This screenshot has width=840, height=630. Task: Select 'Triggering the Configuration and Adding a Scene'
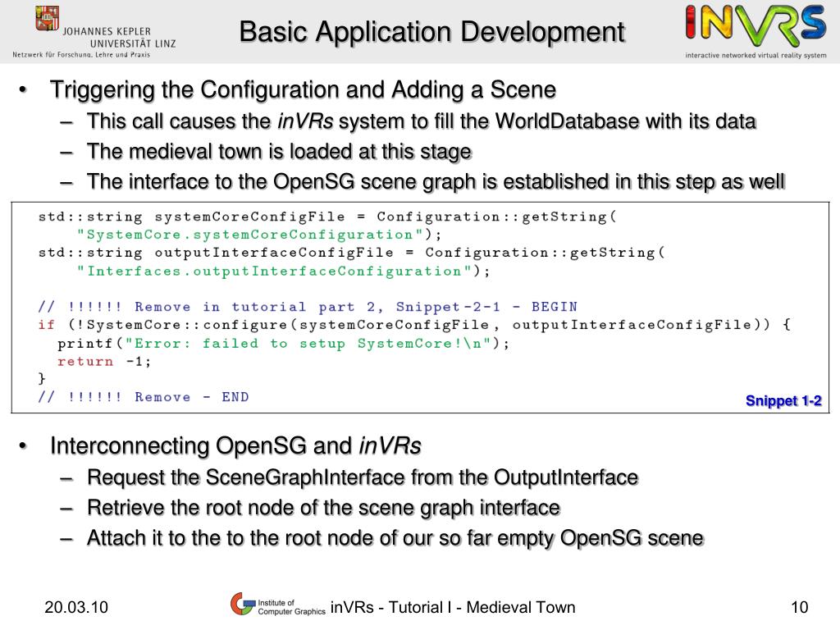[303, 89]
